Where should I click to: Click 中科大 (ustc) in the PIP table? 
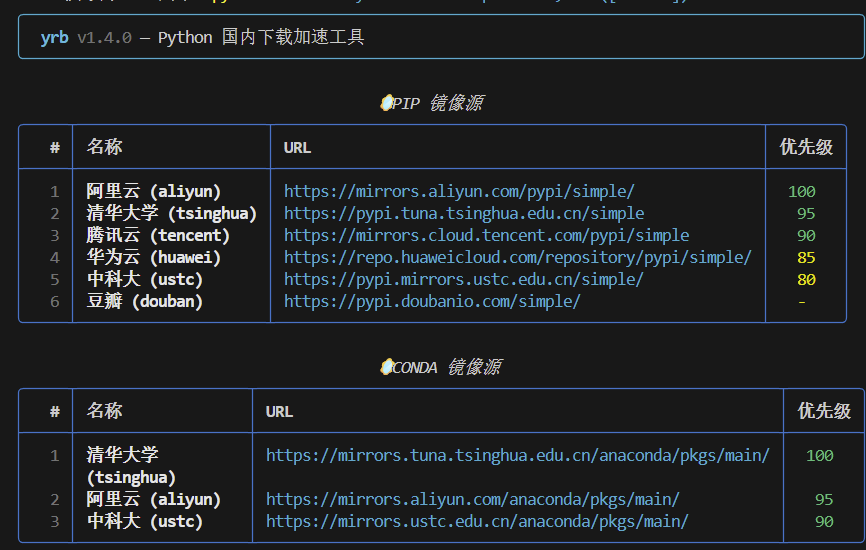(x=145, y=280)
